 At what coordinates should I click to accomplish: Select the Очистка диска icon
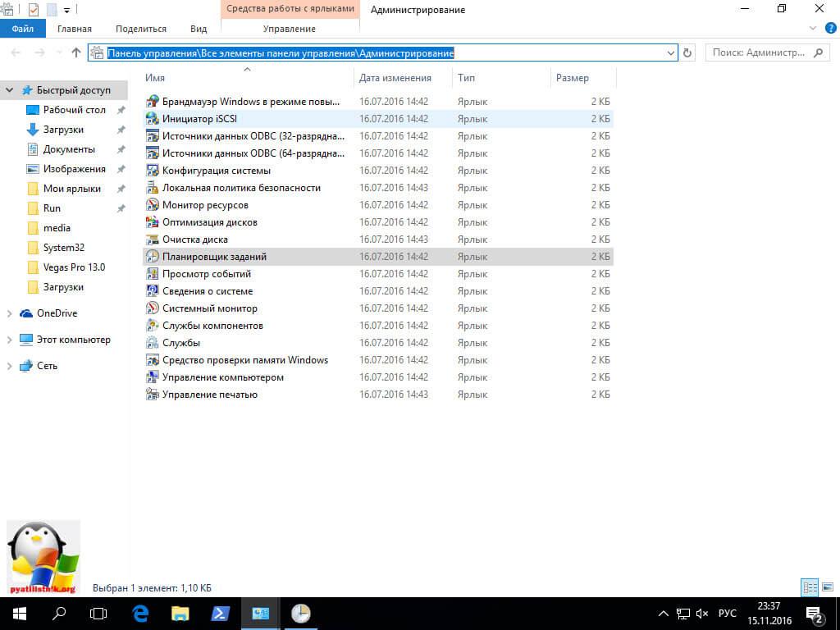pyautogui.click(x=153, y=239)
